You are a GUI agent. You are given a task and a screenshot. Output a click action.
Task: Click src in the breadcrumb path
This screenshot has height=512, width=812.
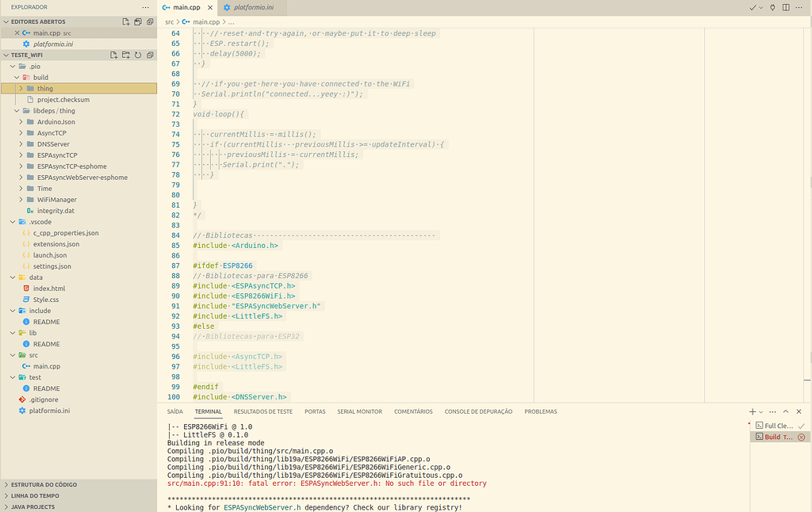point(170,21)
